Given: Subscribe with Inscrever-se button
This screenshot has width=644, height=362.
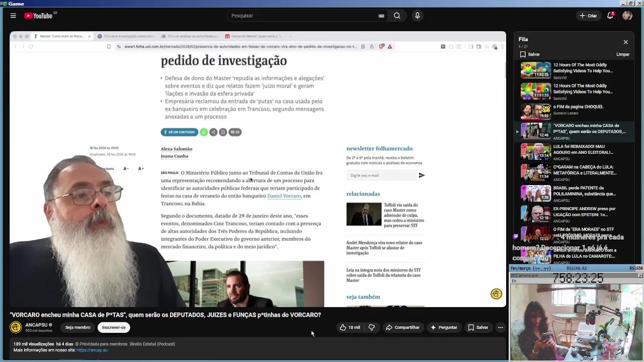Looking at the screenshot, I should (114, 327).
